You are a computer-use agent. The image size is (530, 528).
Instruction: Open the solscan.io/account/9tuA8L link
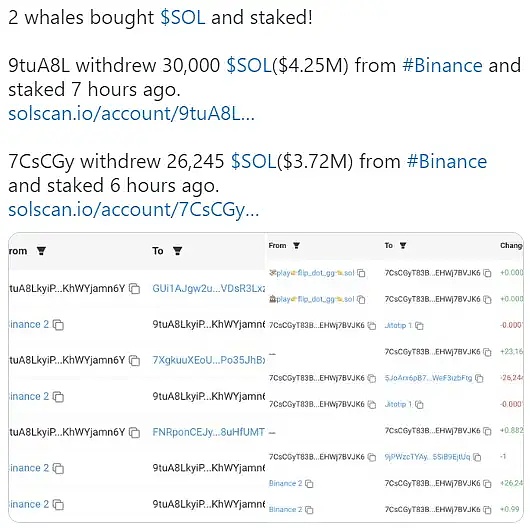pos(131,114)
